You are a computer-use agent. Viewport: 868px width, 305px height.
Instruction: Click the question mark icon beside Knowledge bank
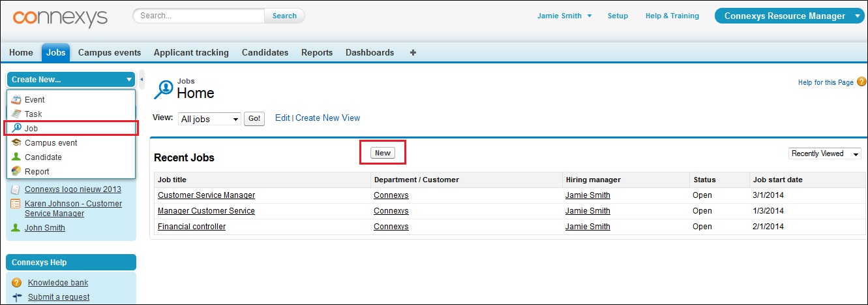pos(17,283)
